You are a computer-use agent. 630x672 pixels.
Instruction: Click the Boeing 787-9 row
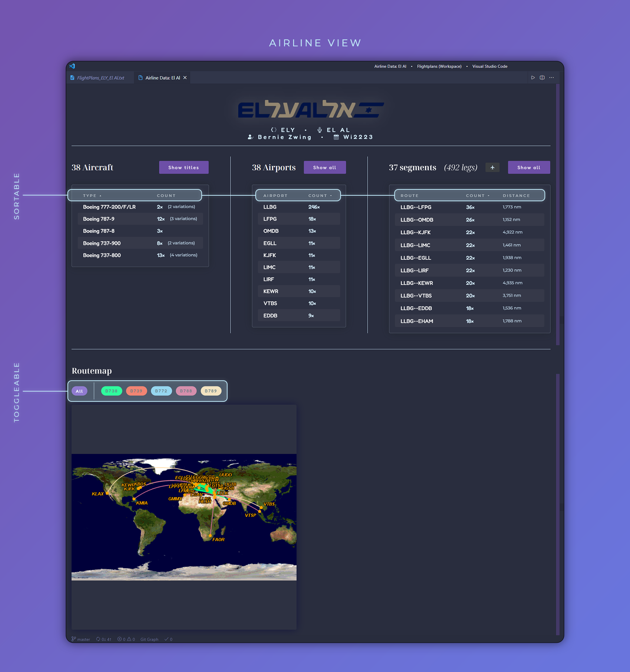pos(140,219)
